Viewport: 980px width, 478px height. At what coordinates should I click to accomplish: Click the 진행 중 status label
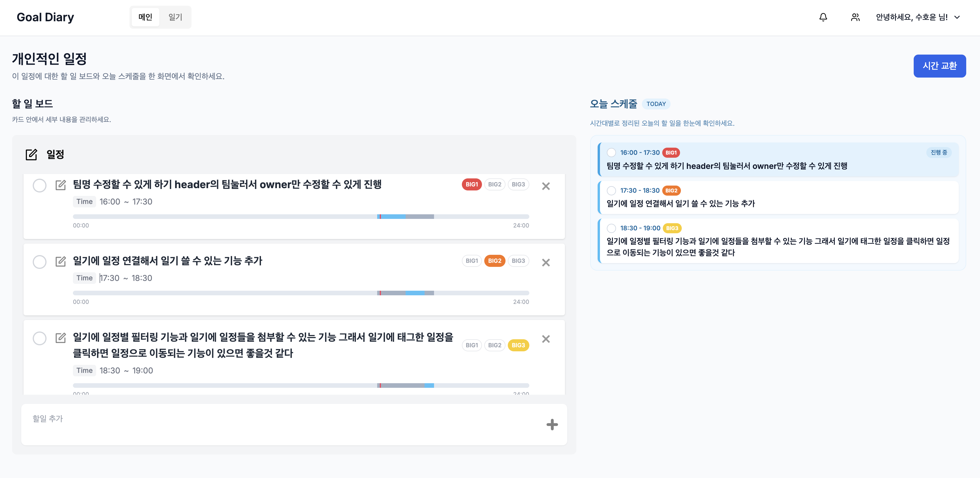pos(939,152)
